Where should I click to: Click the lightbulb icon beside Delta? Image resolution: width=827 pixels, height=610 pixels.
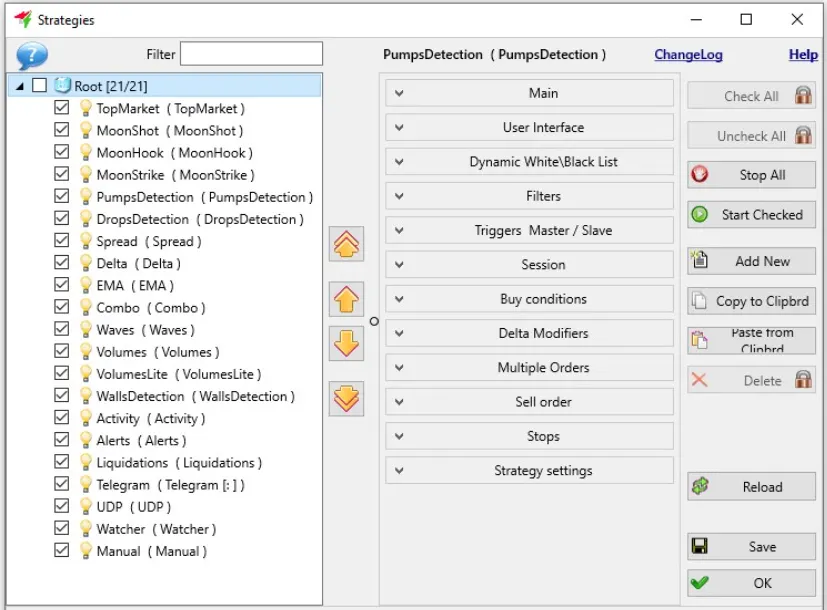(x=85, y=263)
